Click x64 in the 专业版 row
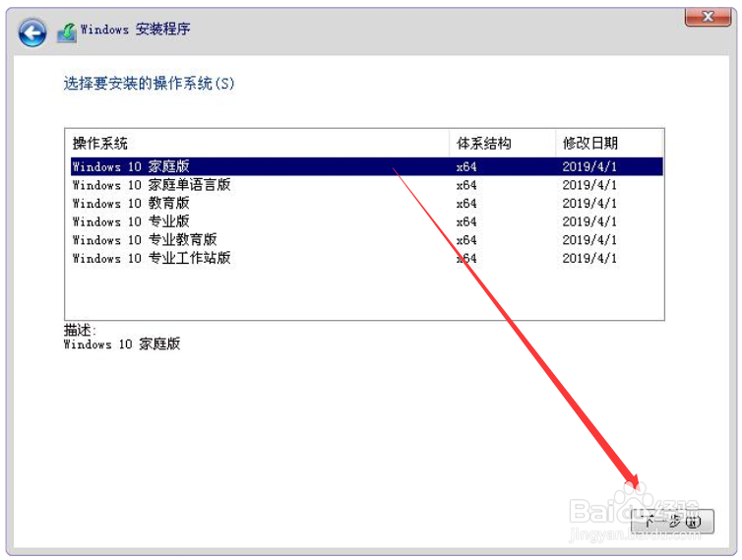The width and height of the screenshot is (742, 560). tap(466, 222)
